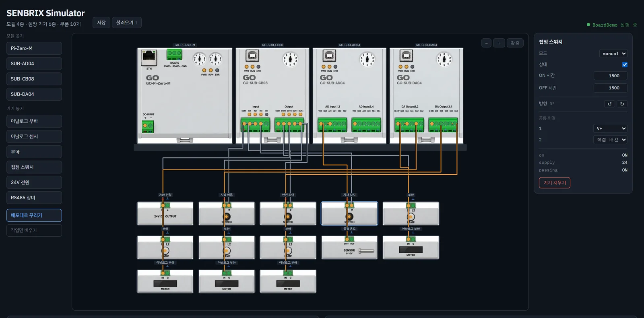Click the 불러오기 button
The image size is (644, 318).
pos(127,23)
